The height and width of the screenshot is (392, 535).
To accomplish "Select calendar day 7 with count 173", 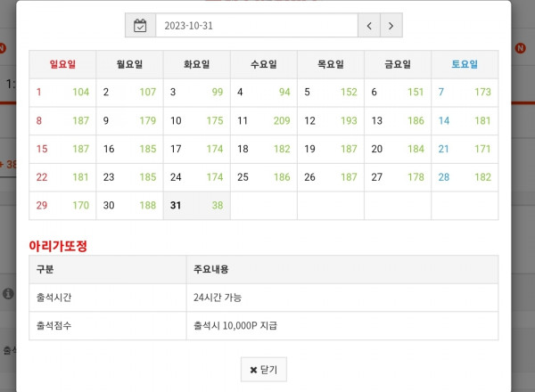I will click(465, 93).
